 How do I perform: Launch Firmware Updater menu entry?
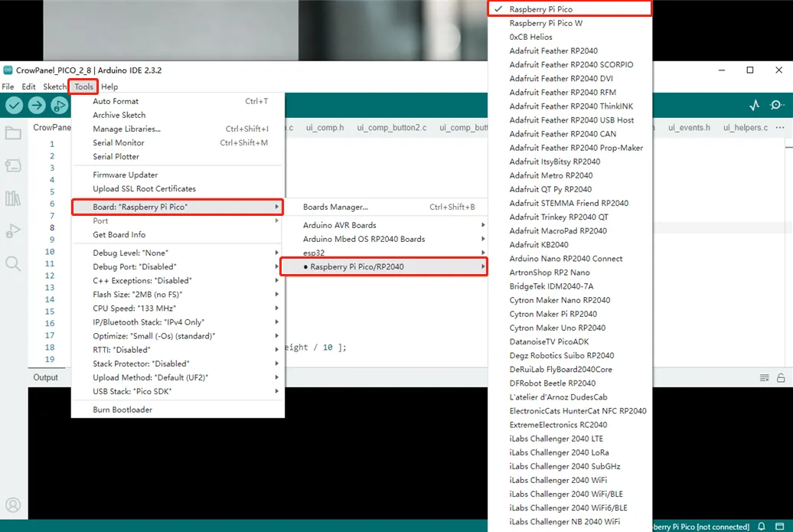pyautogui.click(x=178, y=175)
